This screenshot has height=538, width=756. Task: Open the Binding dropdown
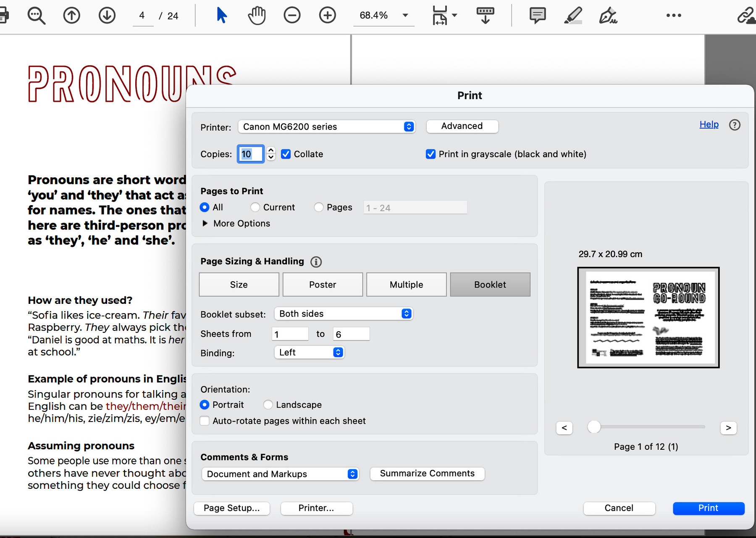coord(309,352)
